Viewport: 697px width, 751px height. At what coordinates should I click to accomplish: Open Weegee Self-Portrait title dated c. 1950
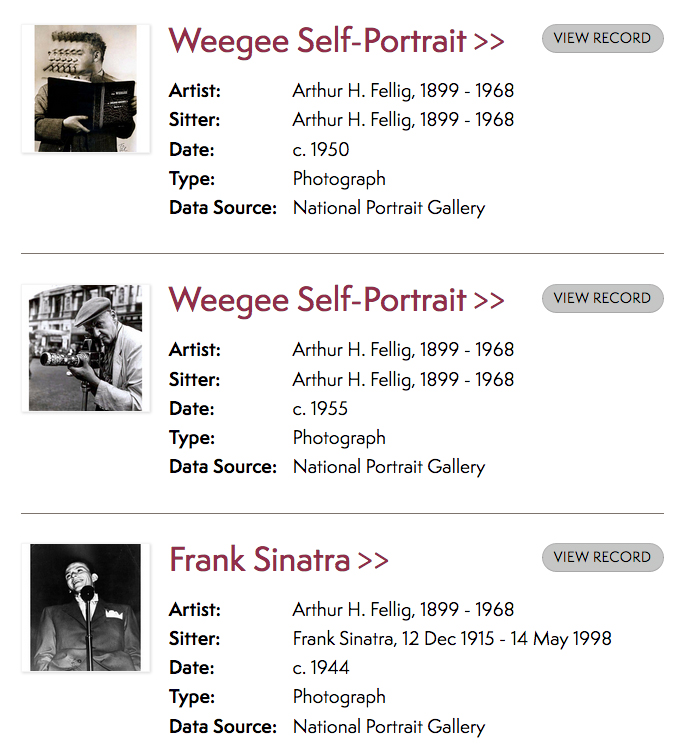317,41
